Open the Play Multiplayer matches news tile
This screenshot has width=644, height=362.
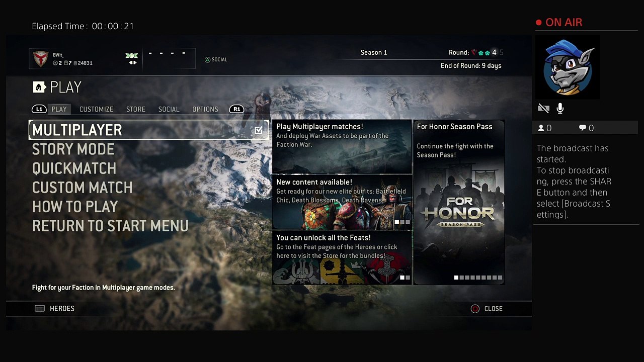tap(342, 147)
